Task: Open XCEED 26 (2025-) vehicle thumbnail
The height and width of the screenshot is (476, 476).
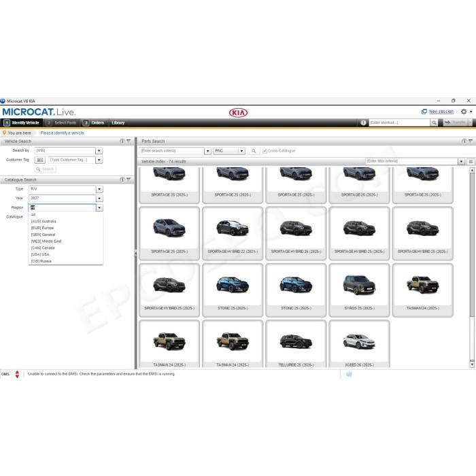Action: 359,344
